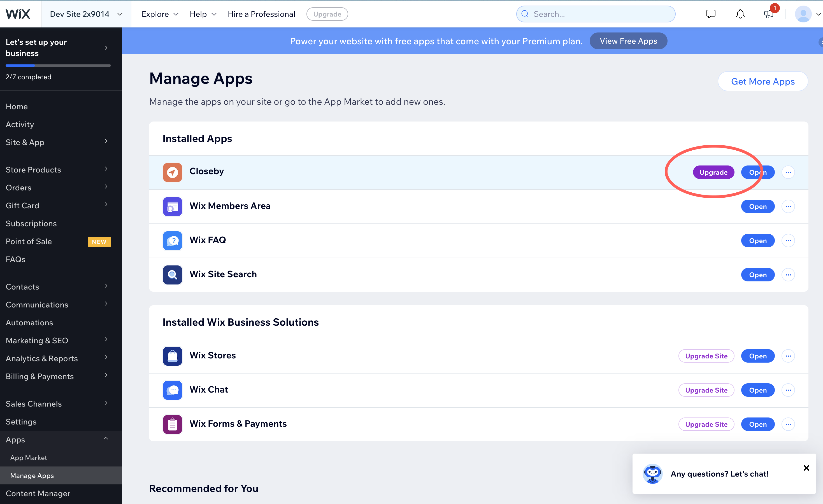This screenshot has height=504, width=823.
Task: Expand the Store Products submenu
Action: pos(106,169)
